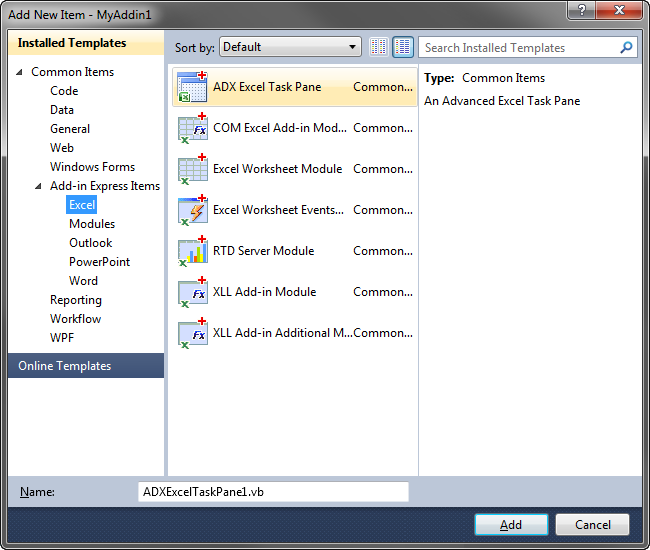650x550 pixels.
Task: Click the Cancel button
Action: [592, 525]
